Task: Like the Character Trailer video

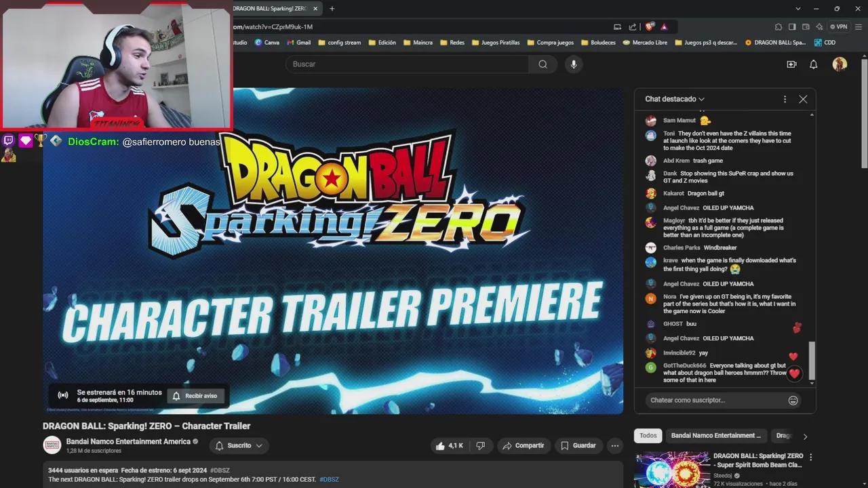Action: [x=450, y=446]
